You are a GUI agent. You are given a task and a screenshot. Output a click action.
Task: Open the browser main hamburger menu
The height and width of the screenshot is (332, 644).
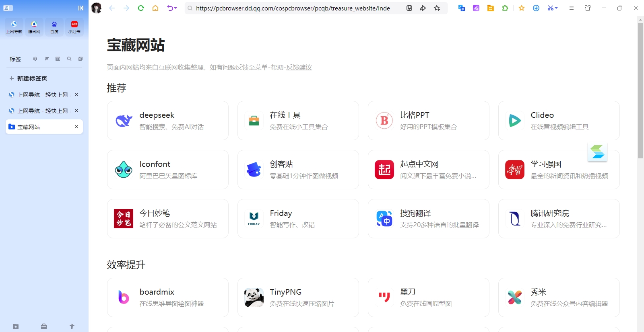coord(572,8)
